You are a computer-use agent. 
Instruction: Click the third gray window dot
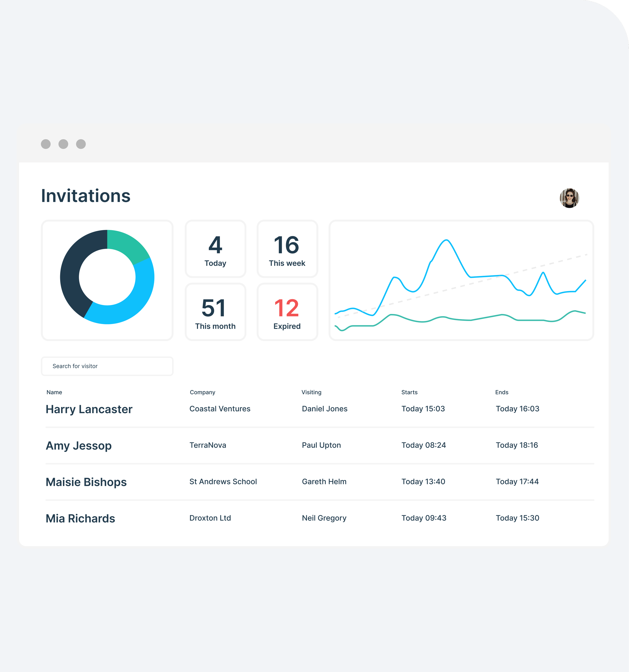click(x=81, y=144)
